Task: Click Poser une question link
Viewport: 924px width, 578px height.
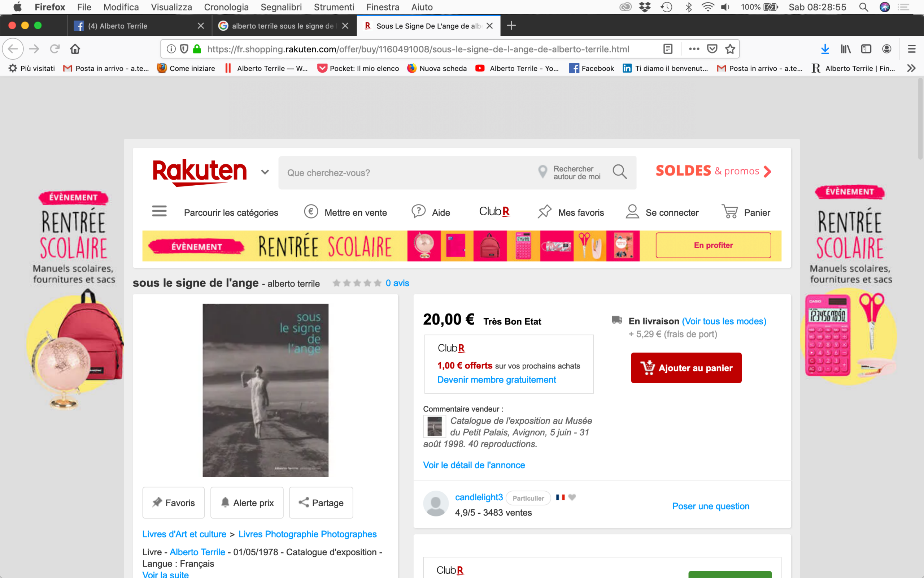Action: 711,506
